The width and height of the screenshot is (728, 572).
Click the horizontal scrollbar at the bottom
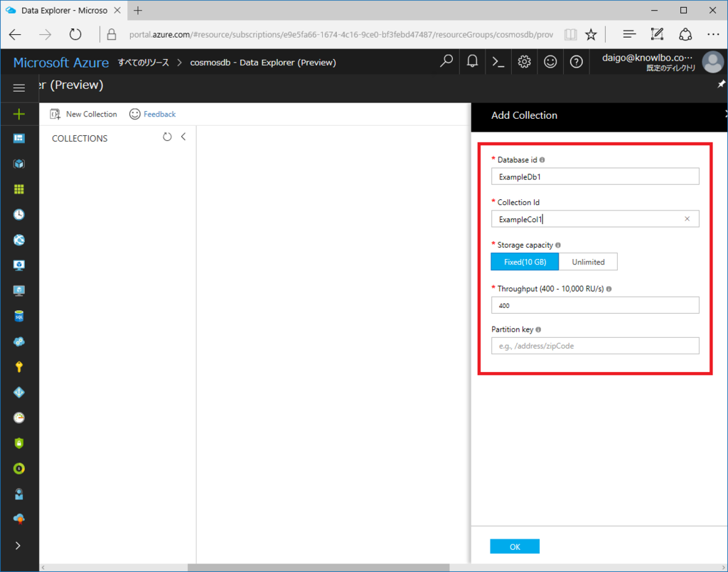point(318,567)
